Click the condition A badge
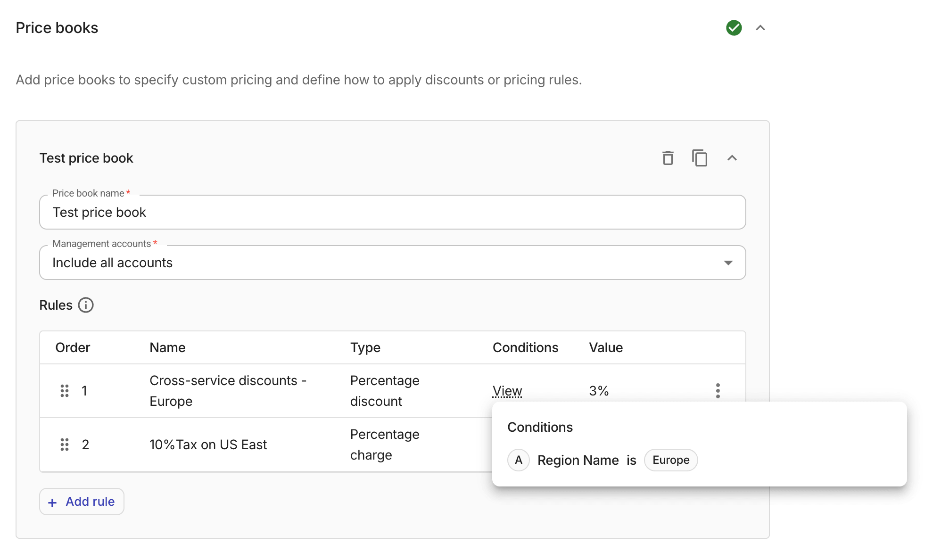This screenshot has width=941, height=560. pos(519,460)
